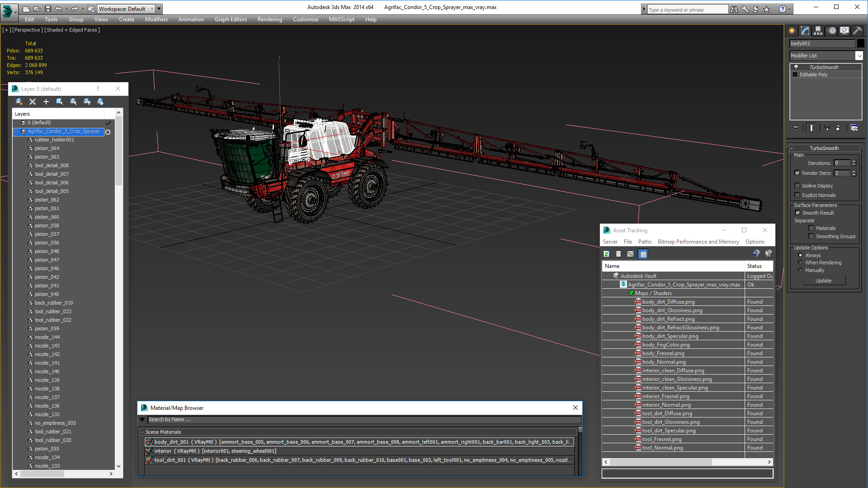The width and height of the screenshot is (868, 488).
Task: Open Paths menu in Asset Tracking
Action: click(645, 242)
